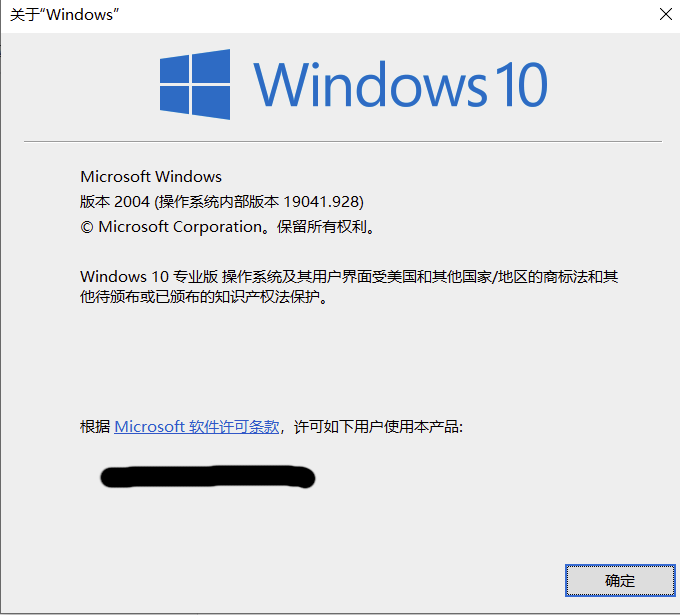680x615 pixels.
Task: Click the blacked-out licensed user name
Action: pyautogui.click(x=208, y=477)
